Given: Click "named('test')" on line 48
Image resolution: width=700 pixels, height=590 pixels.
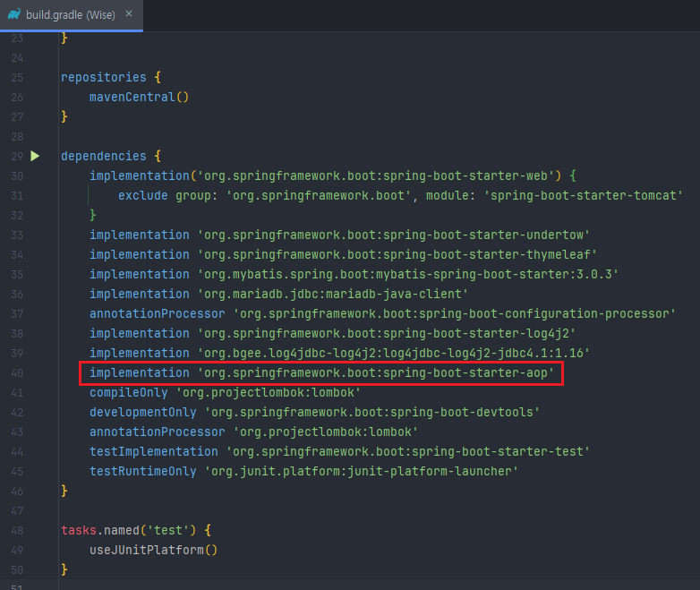Looking at the screenshot, I should click(x=150, y=530).
